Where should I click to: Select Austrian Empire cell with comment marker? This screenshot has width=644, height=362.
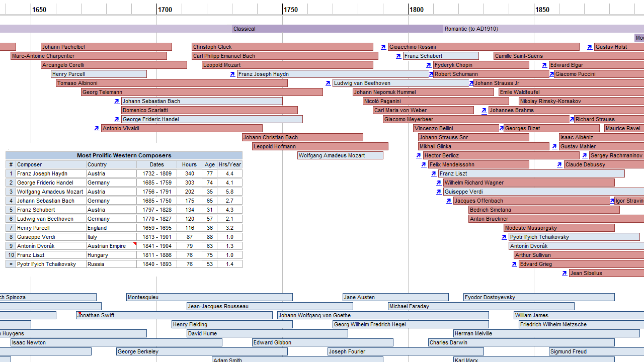pyautogui.click(x=111, y=246)
